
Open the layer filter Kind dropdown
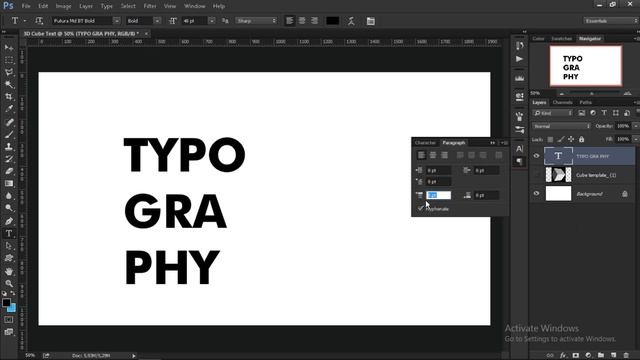553,113
